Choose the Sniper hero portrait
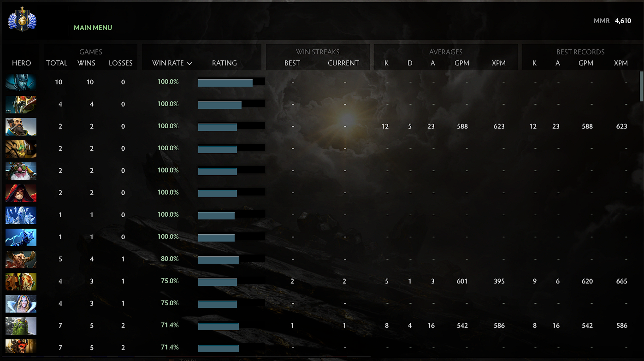Screen dimensions: 644x361 (21, 171)
